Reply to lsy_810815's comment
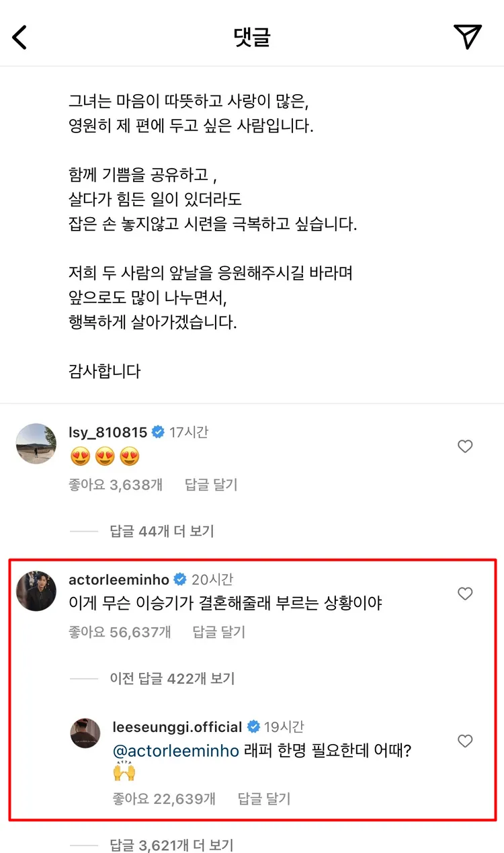504x853 pixels. pyautogui.click(x=210, y=485)
